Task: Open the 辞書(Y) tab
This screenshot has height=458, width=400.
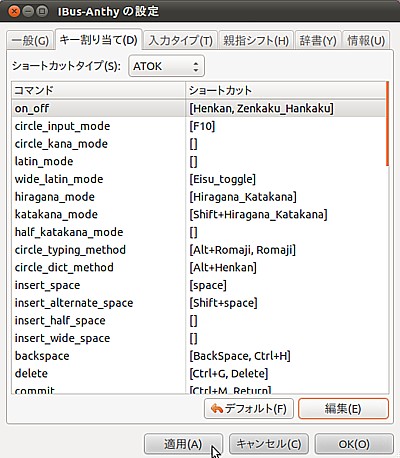Action: [x=318, y=41]
